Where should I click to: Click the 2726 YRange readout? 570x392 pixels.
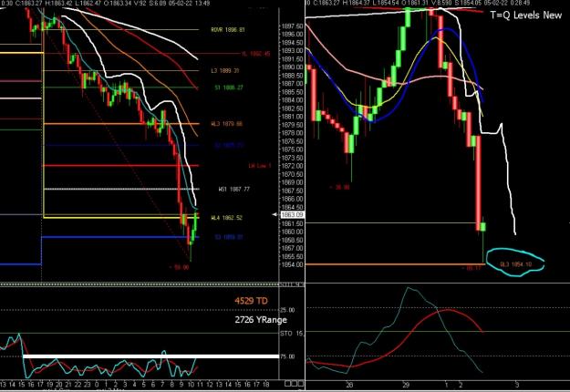click(x=261, y=320)
